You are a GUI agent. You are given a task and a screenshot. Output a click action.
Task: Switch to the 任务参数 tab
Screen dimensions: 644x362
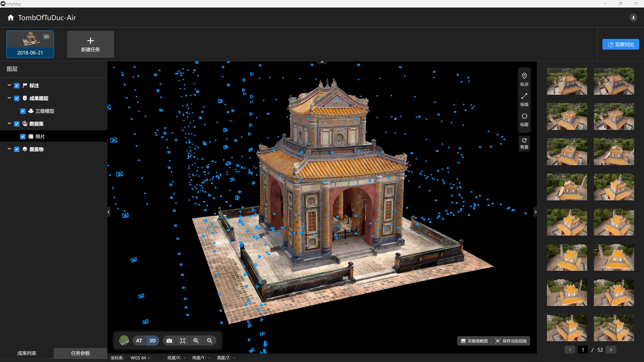point(80,353)
